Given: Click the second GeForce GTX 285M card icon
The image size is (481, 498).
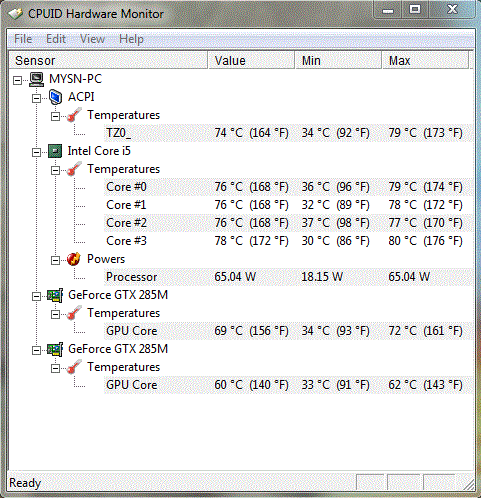Looking at the screenshot, I should (x=55, y=349).
